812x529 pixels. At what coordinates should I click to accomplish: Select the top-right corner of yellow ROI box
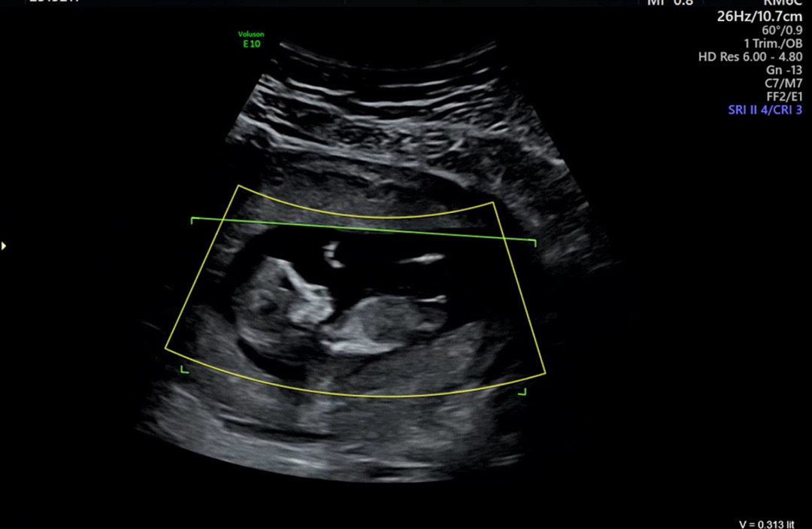pos(493,202)
